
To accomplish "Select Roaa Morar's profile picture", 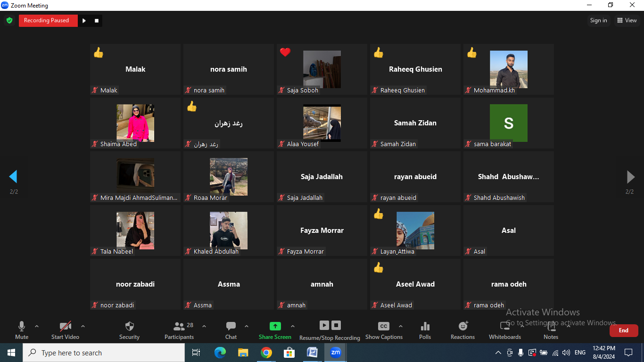I will tap(229, 177).
